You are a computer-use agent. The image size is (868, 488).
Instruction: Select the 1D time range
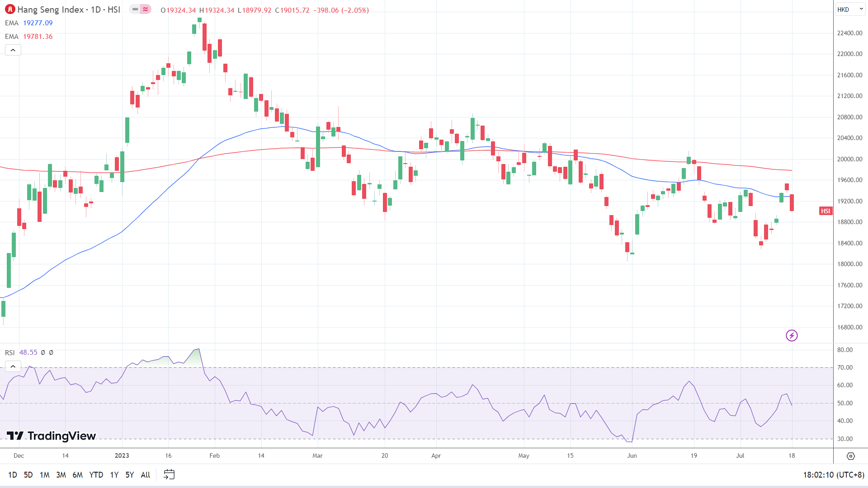tap(13, 475)
